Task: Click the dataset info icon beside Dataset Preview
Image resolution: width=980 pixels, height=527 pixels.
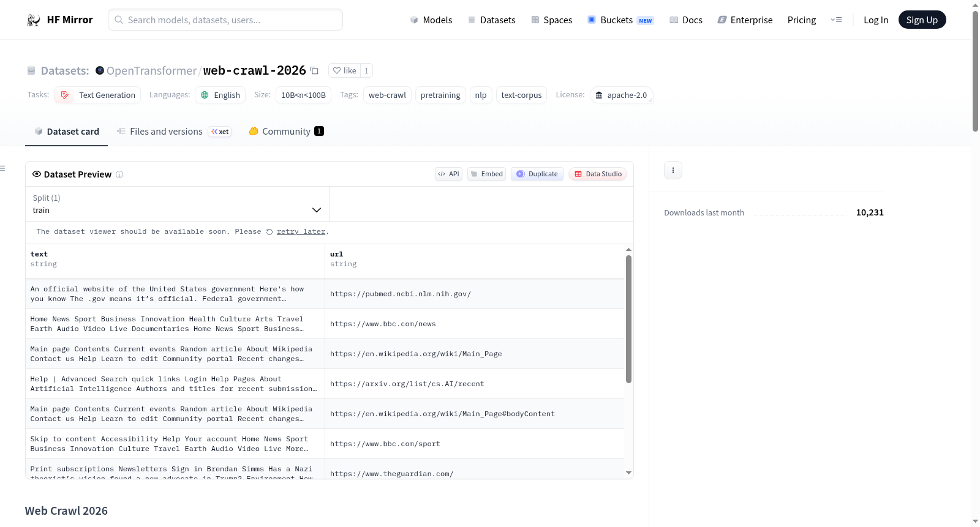Action: 119,174
